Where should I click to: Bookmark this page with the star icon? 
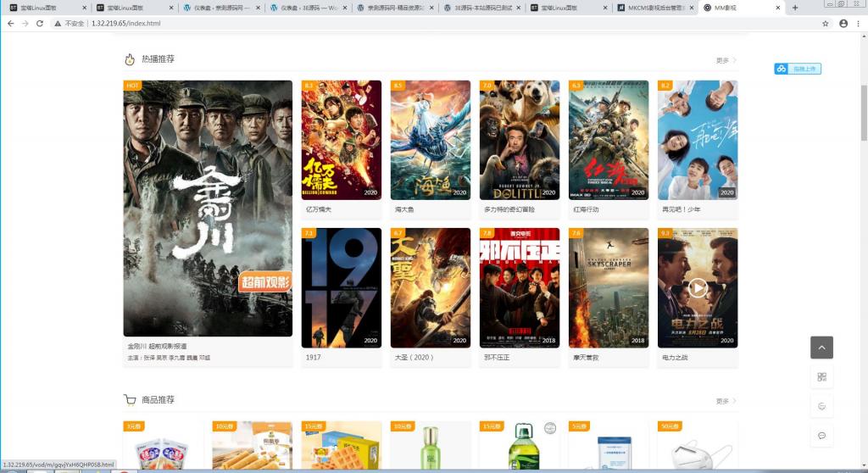coord(826,24)
